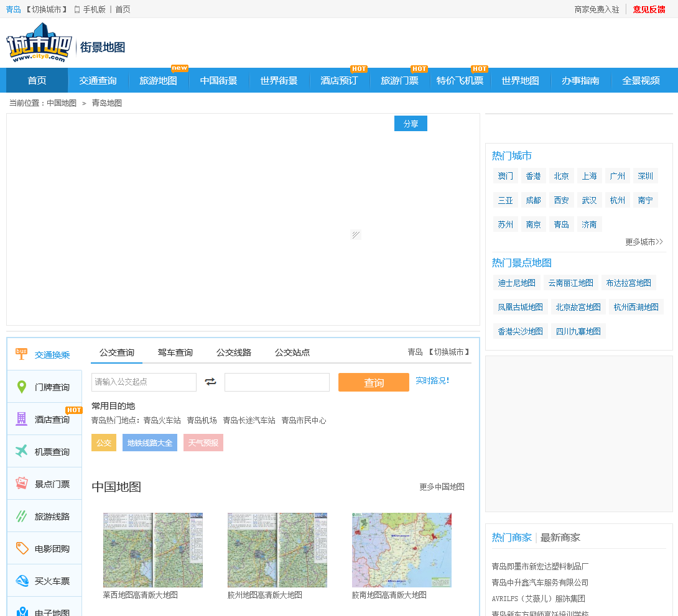Viewport: 678px width, 616px height.
Task: Open 四川九寨地图 link
Action: click(x=578, y=331)
